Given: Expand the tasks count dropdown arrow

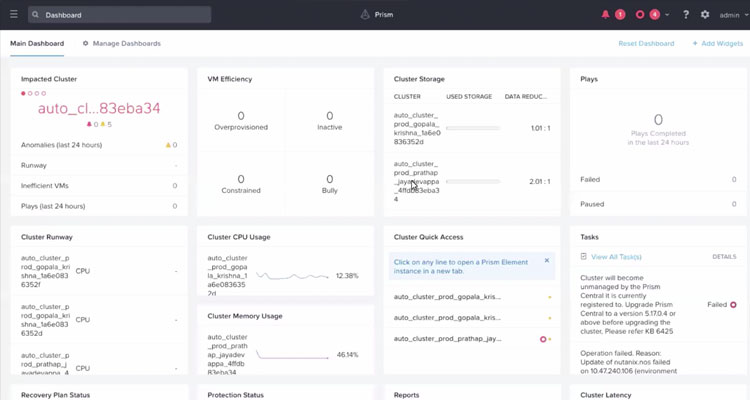Looking at the screenshot, I should (667, 15).
